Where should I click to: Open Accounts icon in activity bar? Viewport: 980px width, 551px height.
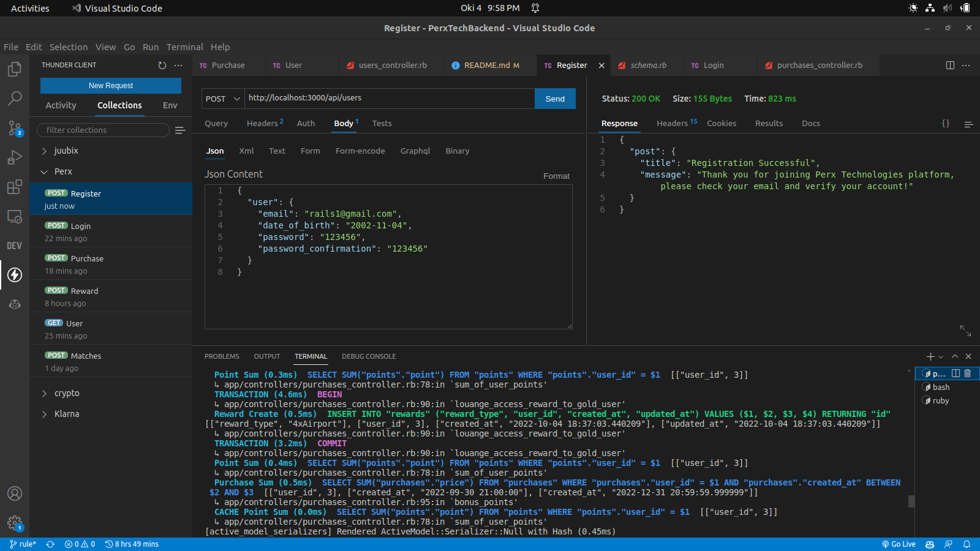(15, 493)
